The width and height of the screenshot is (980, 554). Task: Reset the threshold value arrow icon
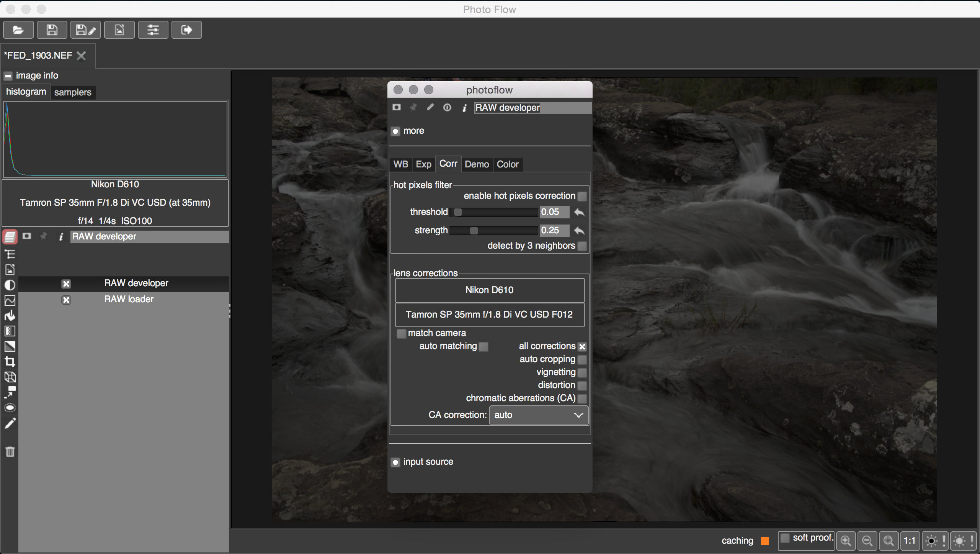(579, 212)
